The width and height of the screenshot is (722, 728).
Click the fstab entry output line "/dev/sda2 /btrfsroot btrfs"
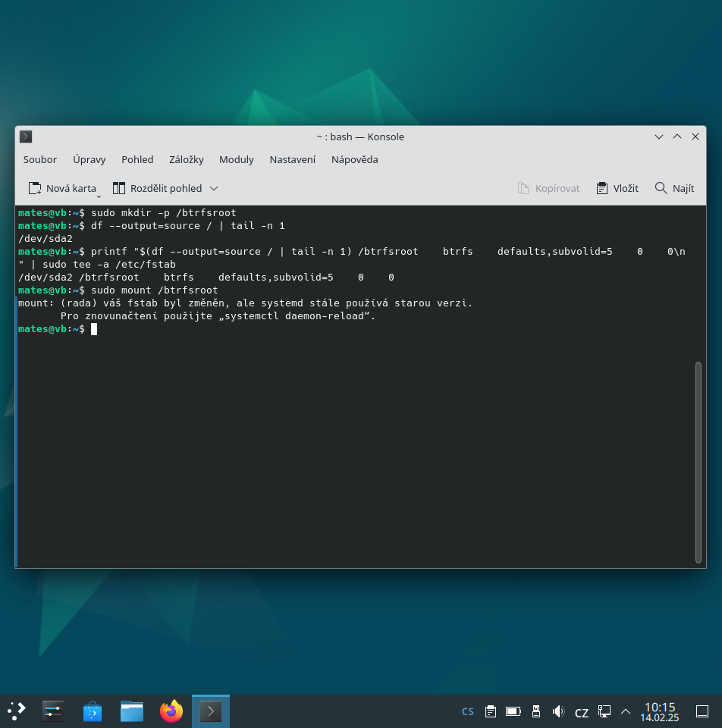pos(206,278)
